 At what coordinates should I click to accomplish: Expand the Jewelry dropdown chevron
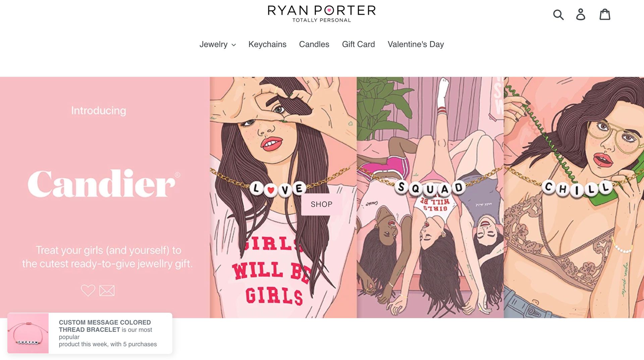pos(234,45)
